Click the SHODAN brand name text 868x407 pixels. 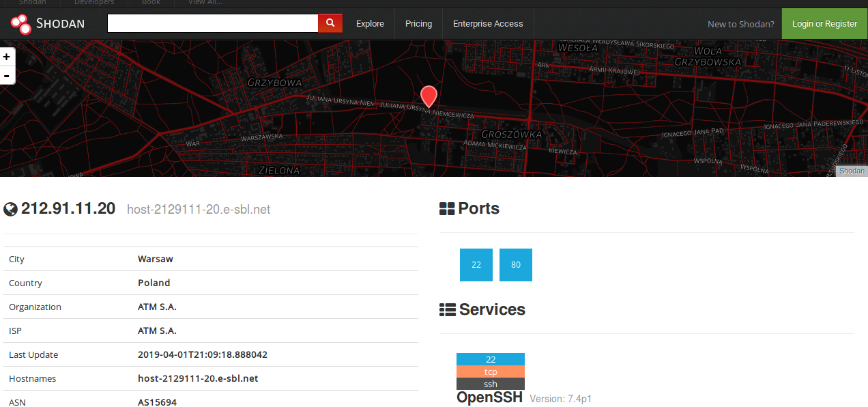[60, 24]
